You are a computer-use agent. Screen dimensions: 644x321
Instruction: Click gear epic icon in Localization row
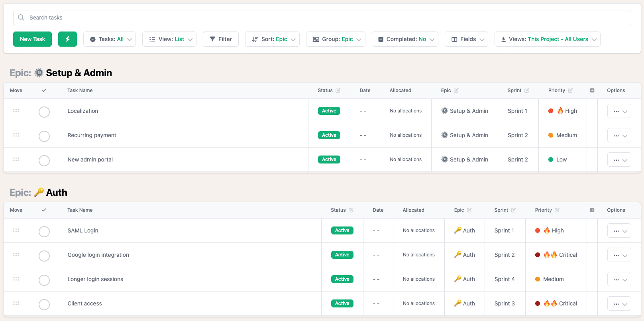[x=444, y=110]
